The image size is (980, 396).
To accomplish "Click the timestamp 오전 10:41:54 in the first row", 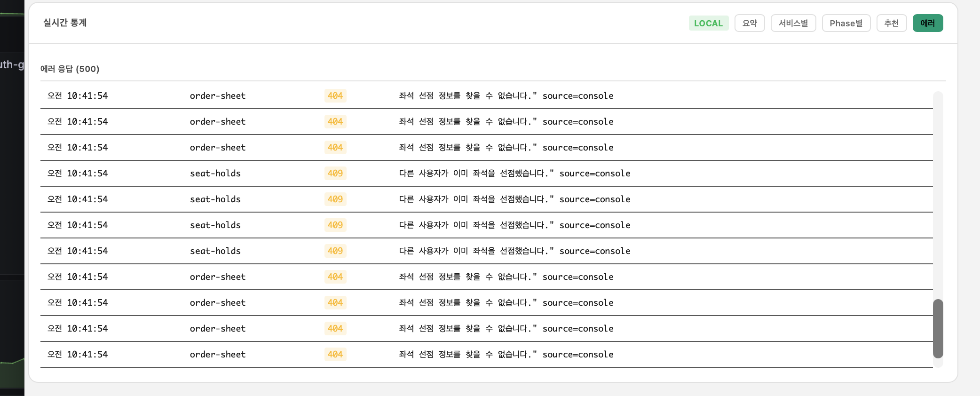I will point(78,96).
